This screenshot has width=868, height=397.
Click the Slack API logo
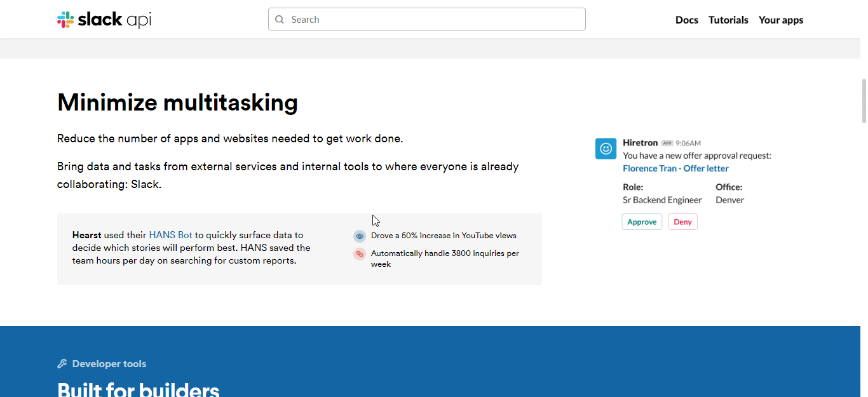pos(104,20)
